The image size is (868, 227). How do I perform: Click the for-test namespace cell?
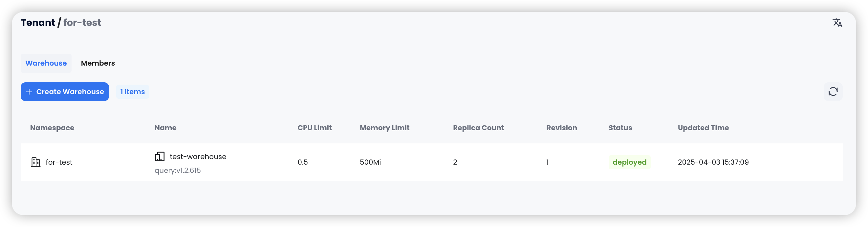point(59,162)
